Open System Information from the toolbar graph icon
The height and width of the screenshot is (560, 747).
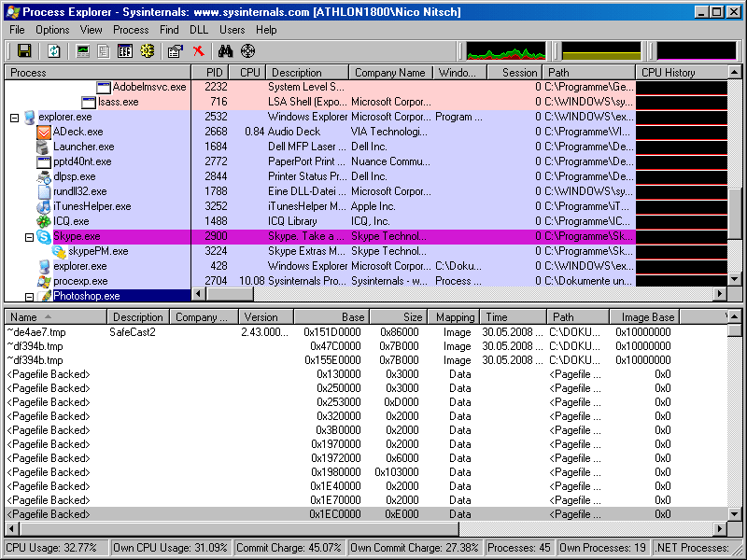tap(83, 51)
